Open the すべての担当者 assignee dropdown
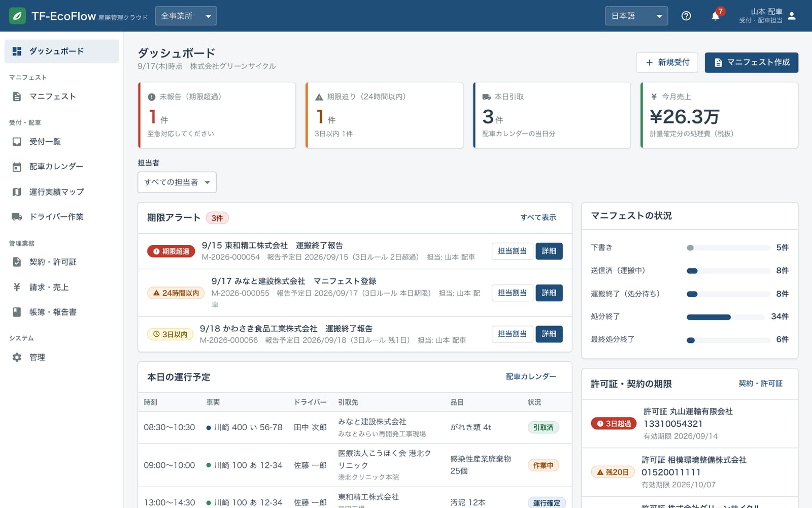This screenshot has width=812, height=508. (177, 182)
